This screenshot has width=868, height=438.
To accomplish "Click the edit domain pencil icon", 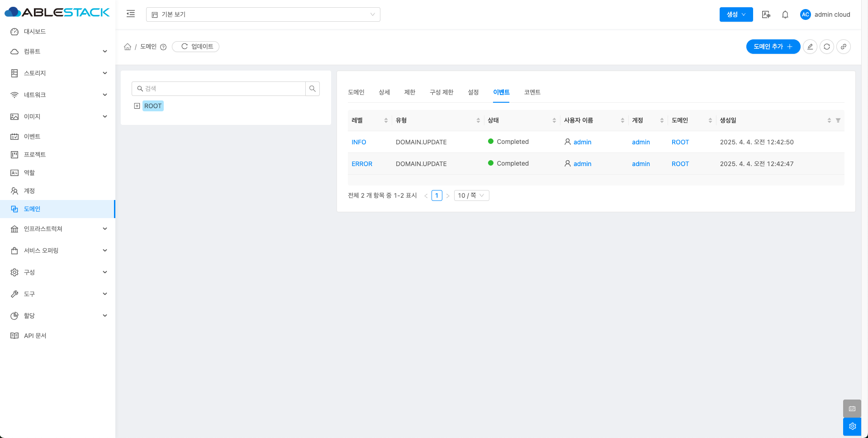I will point(810,47).
